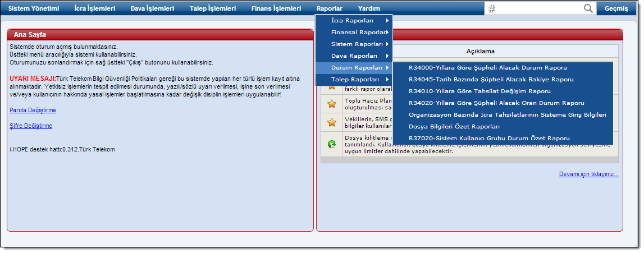
Task: Click the i-HOPE destek hattı text
Action: 62,150
